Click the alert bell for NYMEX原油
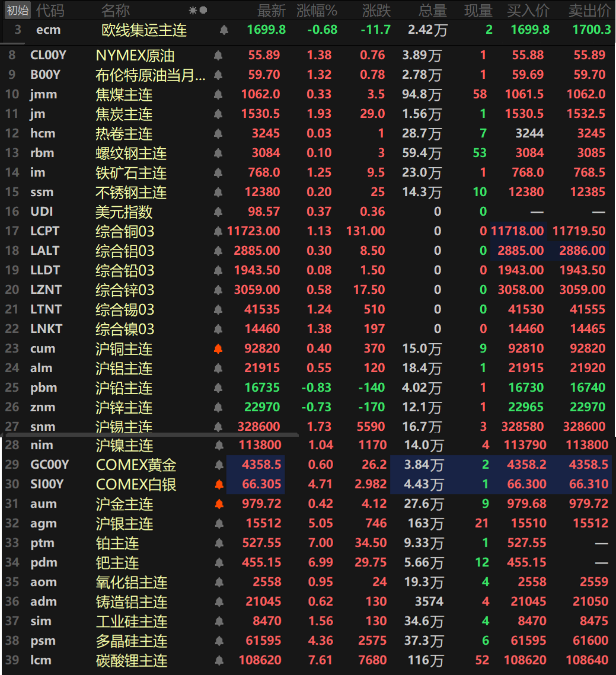Viewport: 616px width, 675px height. [218, 55]
